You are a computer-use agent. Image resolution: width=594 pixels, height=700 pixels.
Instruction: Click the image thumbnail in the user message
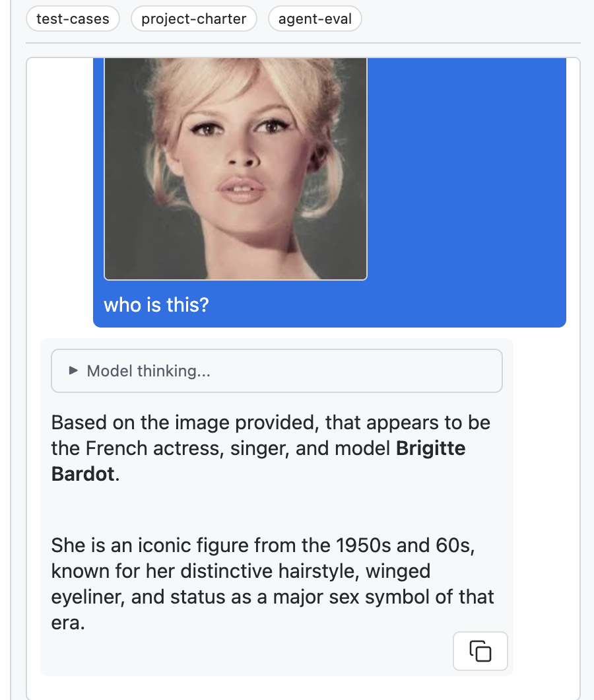(236, 168)
